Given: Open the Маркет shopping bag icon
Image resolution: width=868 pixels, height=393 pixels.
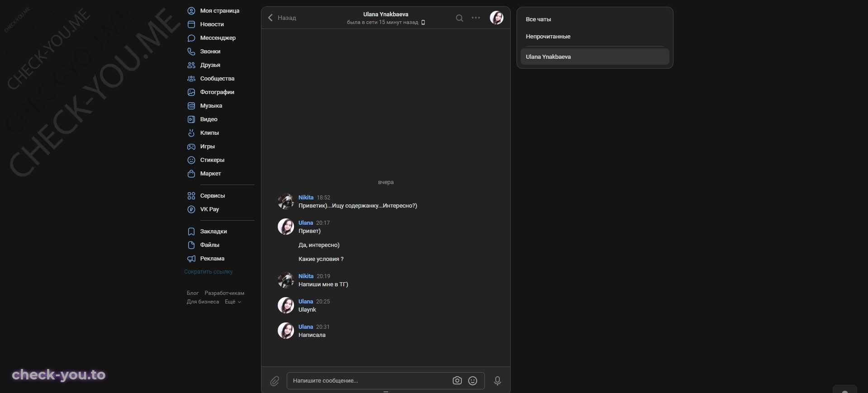Looking at the screenshot, I should 191,174.
